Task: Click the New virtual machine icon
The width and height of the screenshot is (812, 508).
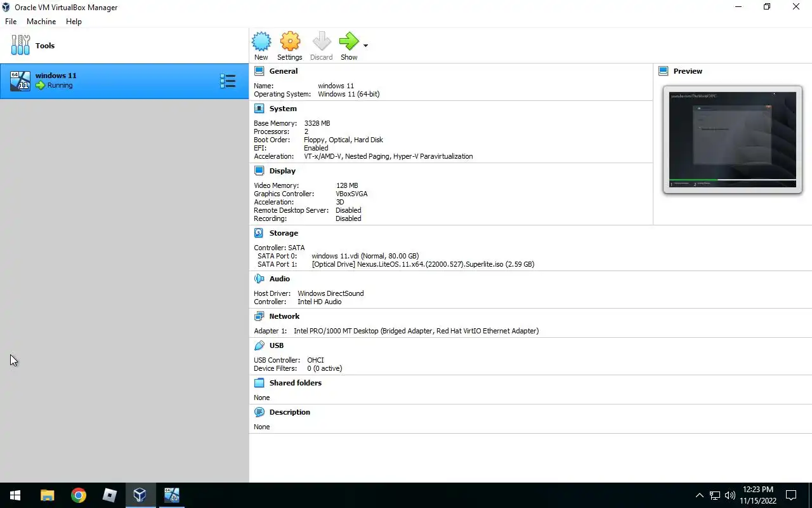Action: point(261,42)
